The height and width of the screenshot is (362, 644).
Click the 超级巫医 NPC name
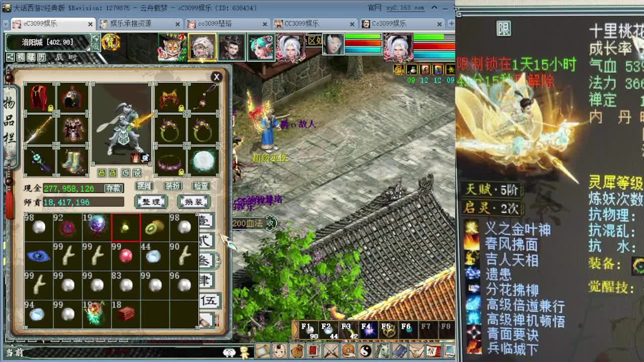click(x=270, y=158)
